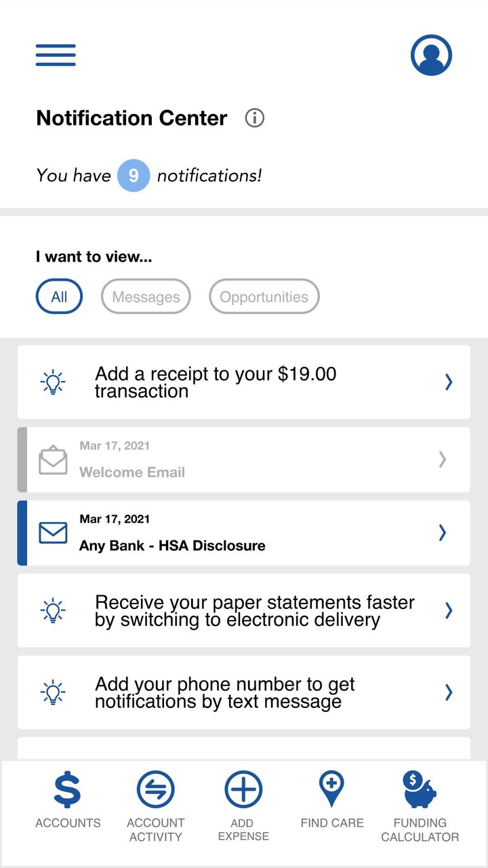Open the user profile avatar icon
The width and height of the screenshot is (488, 868).
pyautogui.click(x=431, y=54)
